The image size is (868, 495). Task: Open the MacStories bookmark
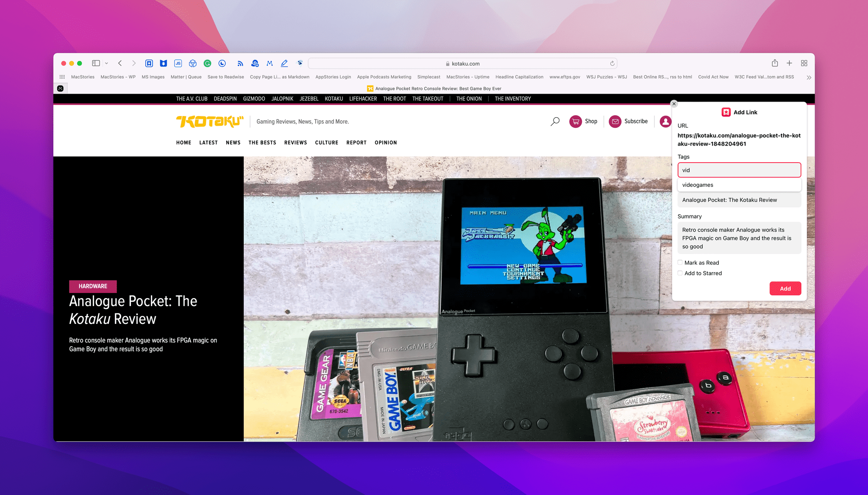pos(83,77)
